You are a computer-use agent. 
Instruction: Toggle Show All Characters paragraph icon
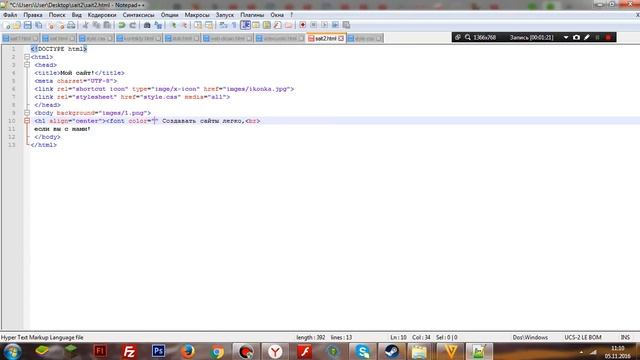(x=234, y=25)
